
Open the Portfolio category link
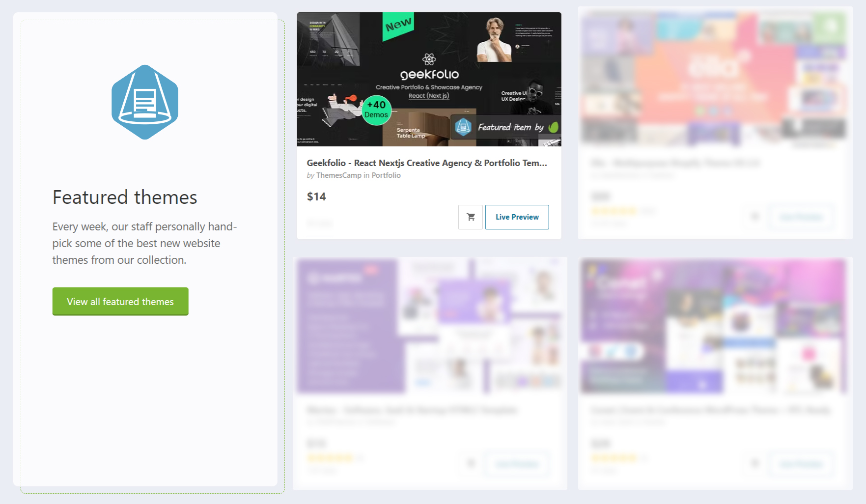[x=386, y=175]
